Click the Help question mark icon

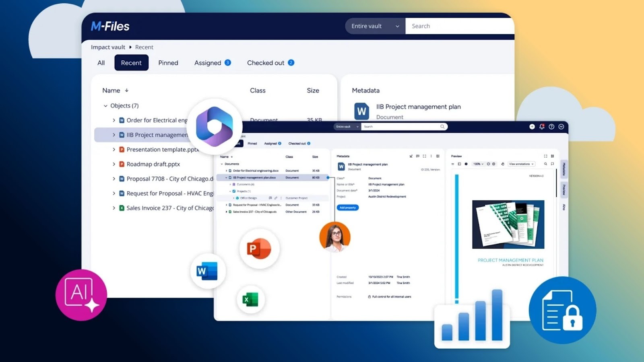552,127
